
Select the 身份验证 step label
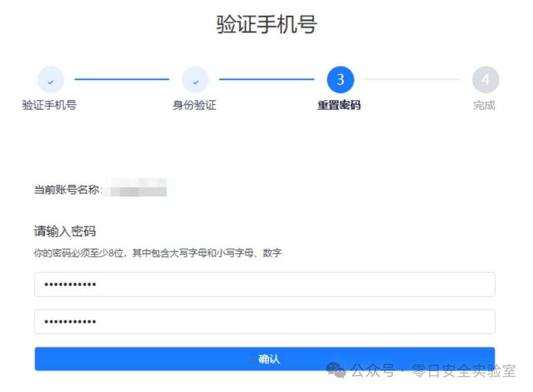(195, 105)
